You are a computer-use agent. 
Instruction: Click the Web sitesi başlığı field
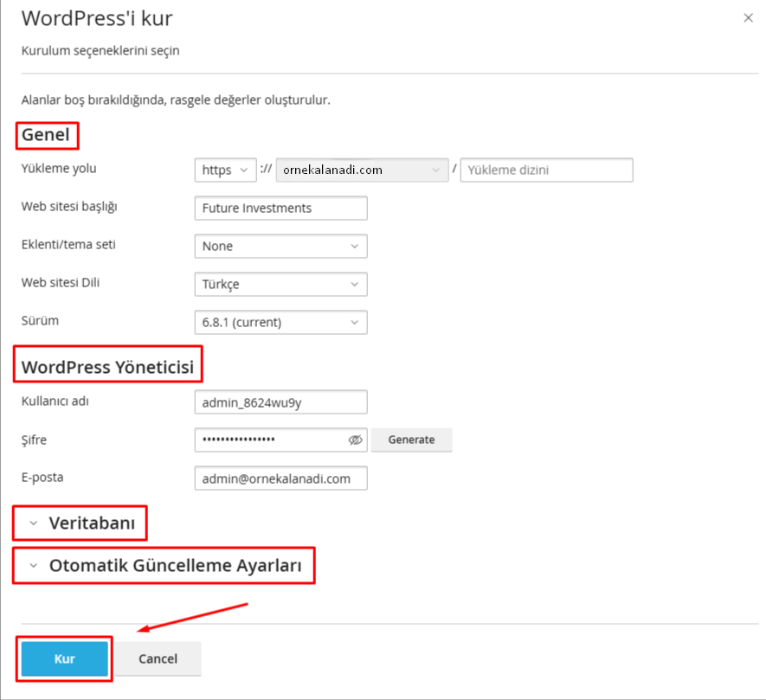point(281,208)
